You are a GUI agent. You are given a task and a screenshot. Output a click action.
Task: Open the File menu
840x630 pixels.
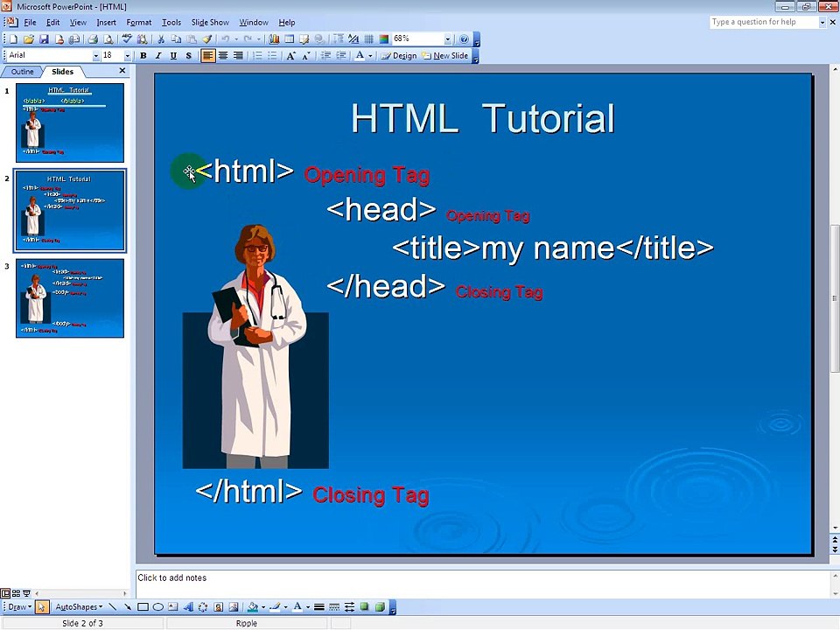tap(30, 23)
